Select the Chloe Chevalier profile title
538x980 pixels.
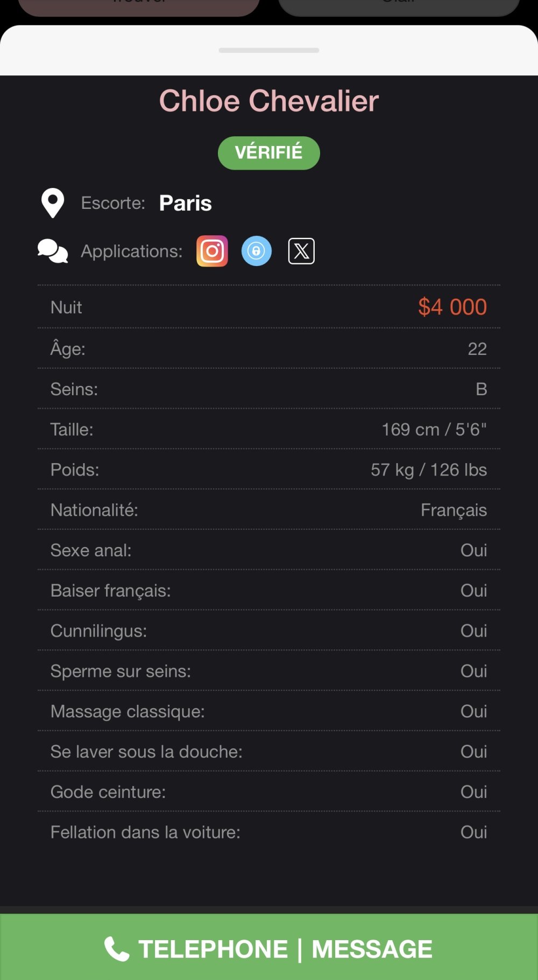point(269,101)
